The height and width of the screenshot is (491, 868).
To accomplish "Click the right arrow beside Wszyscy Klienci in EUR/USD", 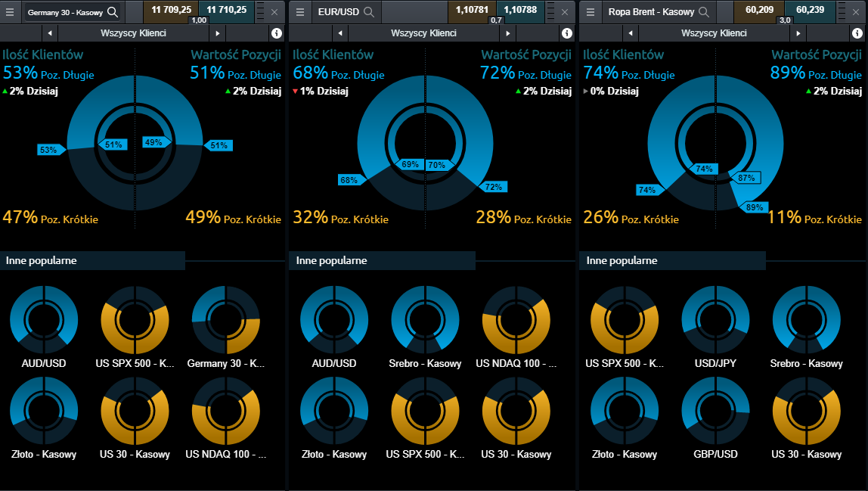I will click(508, 33).
